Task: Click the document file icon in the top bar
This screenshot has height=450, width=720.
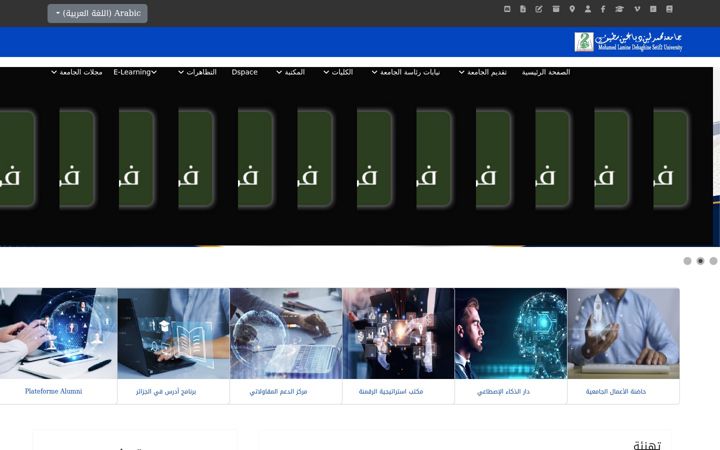Action: pyautogui.click(x=523, y=9)
